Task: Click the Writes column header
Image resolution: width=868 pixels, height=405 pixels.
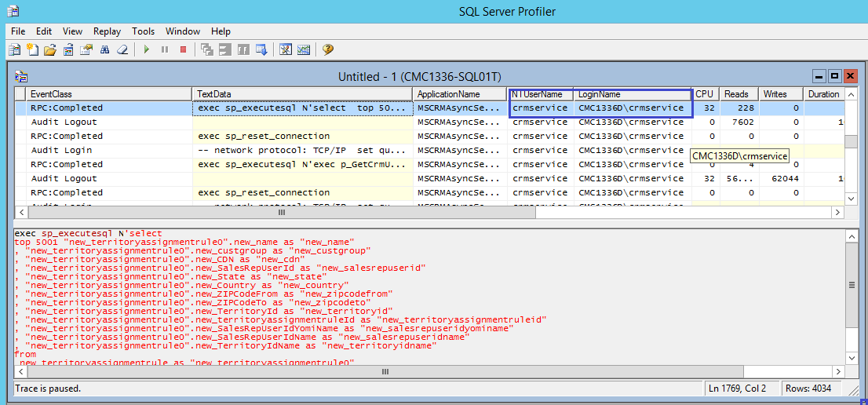Action: coord(781,94)
